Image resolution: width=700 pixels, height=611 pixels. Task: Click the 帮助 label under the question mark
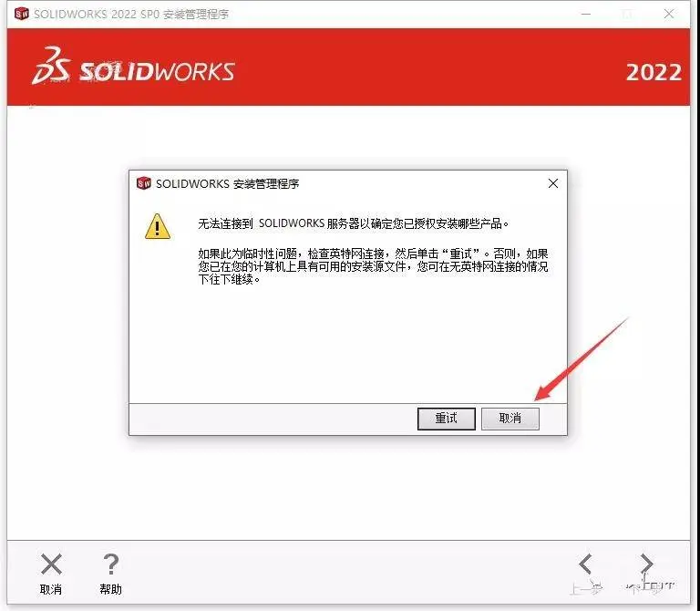pyautogui.click(x=110, y=589)
